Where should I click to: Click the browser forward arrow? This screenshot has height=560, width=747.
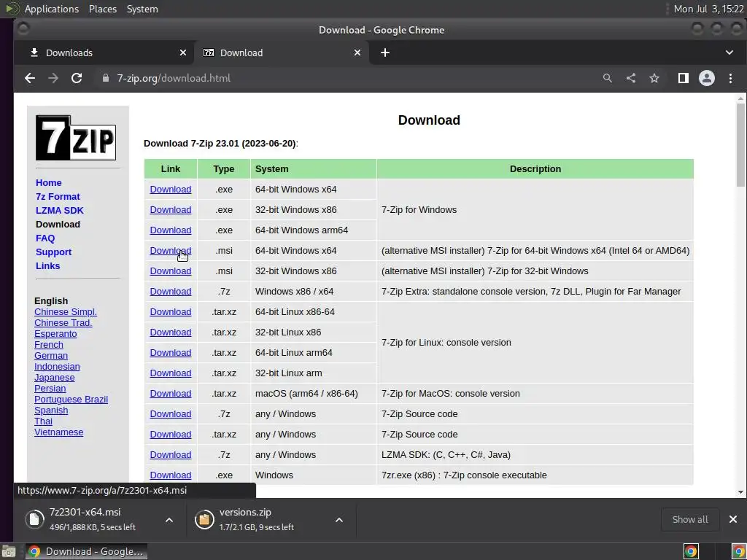coord(53,78)
